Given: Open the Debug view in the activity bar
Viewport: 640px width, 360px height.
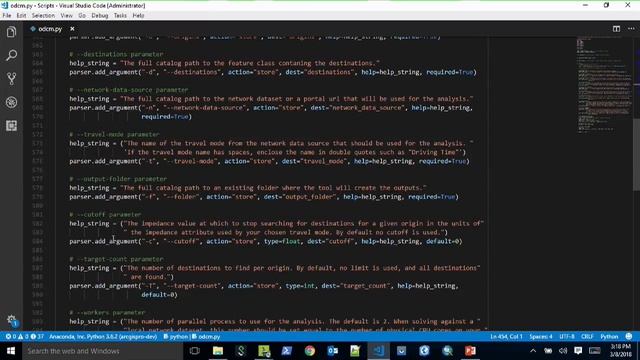Looking at the screenshot, I should pyautogui.click(x=11, y=102).
